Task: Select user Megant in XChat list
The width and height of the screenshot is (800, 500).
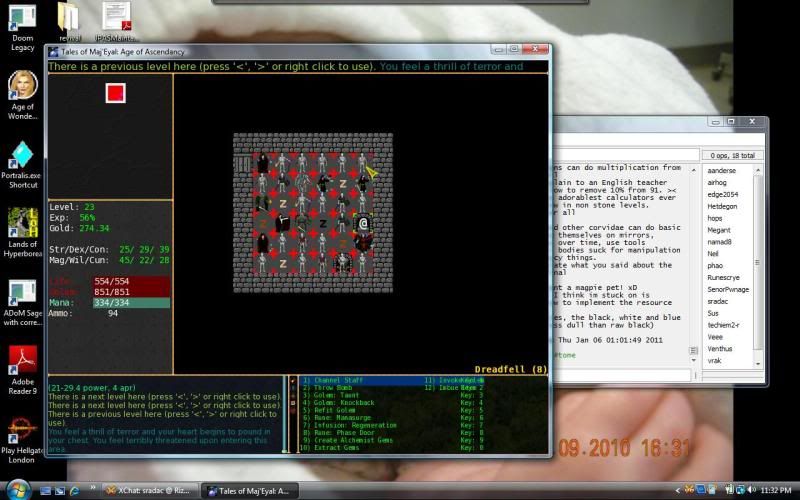Action: point(719,230)
